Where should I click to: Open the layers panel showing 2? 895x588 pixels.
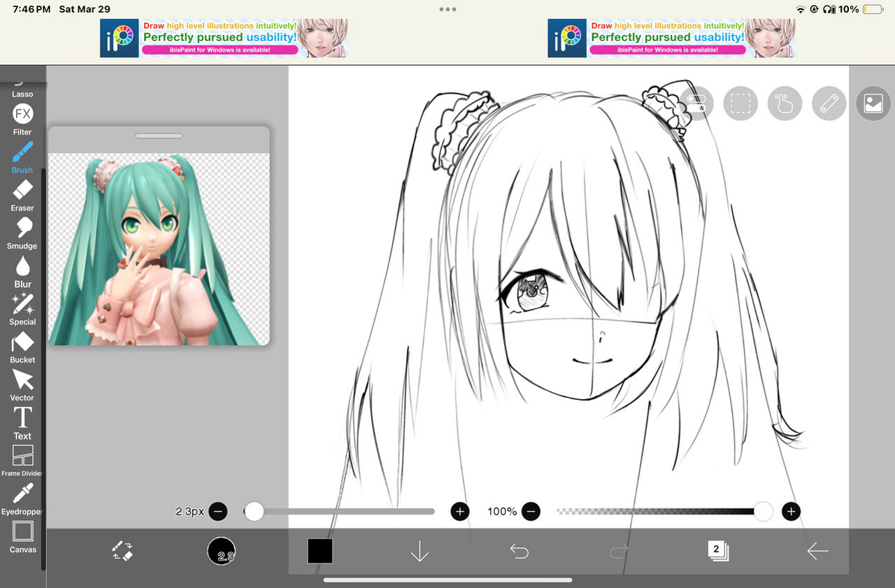point(717,551)
